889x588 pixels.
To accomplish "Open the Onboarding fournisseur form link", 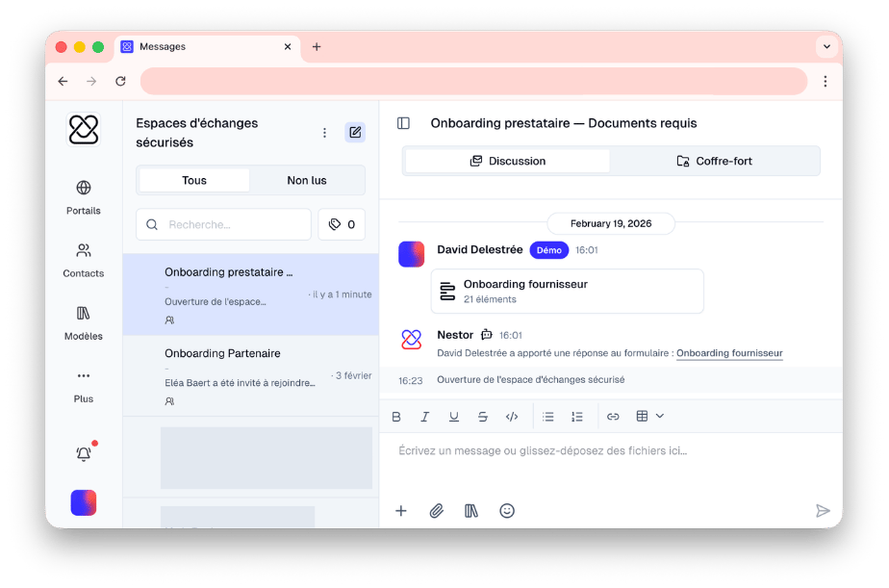I will [x=729, y=353].
